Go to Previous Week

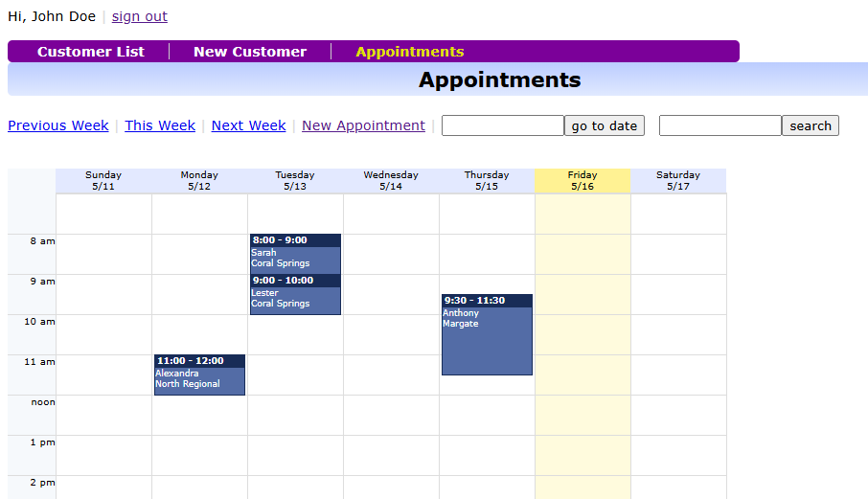coord(58,125)
